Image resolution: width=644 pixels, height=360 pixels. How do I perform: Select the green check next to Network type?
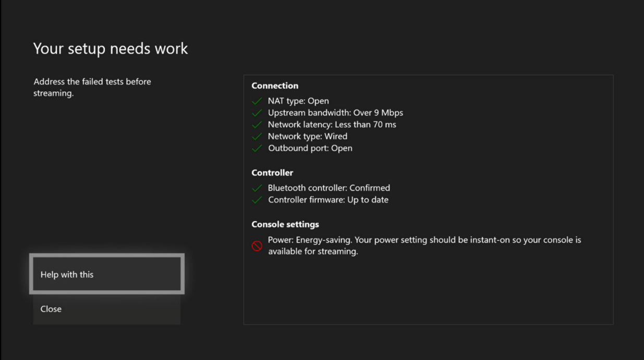[257, 136]
